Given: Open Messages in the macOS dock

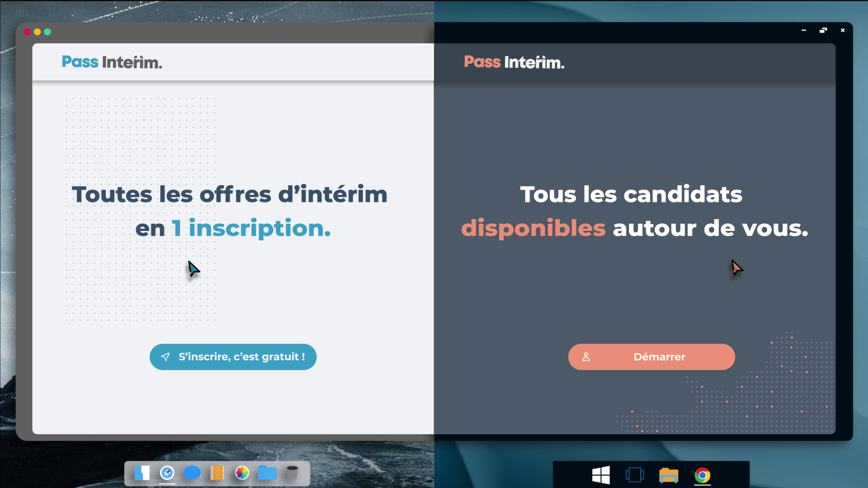Looking at the screenshot, I should [192, 473].
